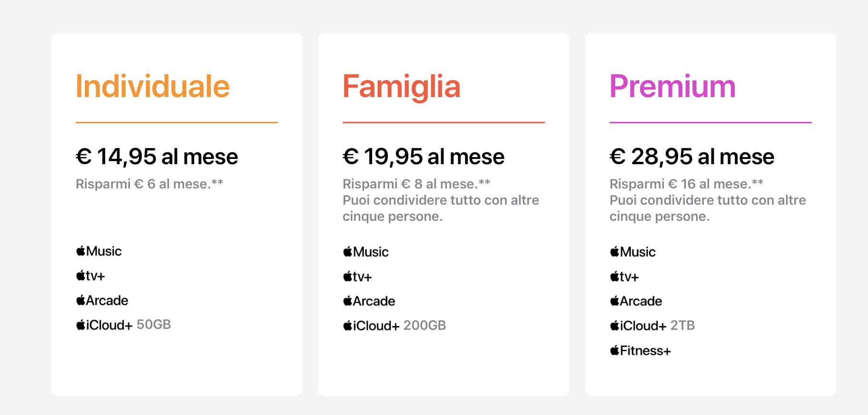
Task: Click the Famiglia plan heading
Action: point(402,87)
